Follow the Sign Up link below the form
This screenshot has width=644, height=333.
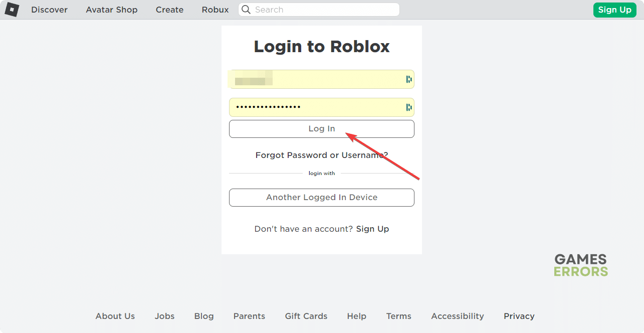(x=372, y=229)
